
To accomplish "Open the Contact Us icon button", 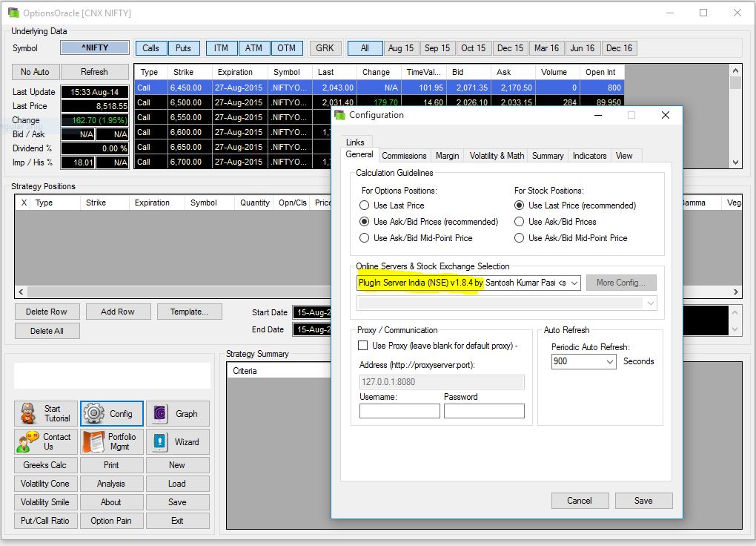I will pyautogui.click(x=46, y=441).
